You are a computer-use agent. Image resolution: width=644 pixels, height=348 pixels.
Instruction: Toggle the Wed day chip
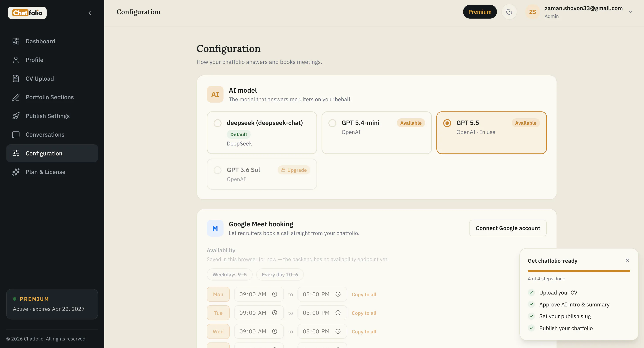pyautogui.click(x=218, y=331)
